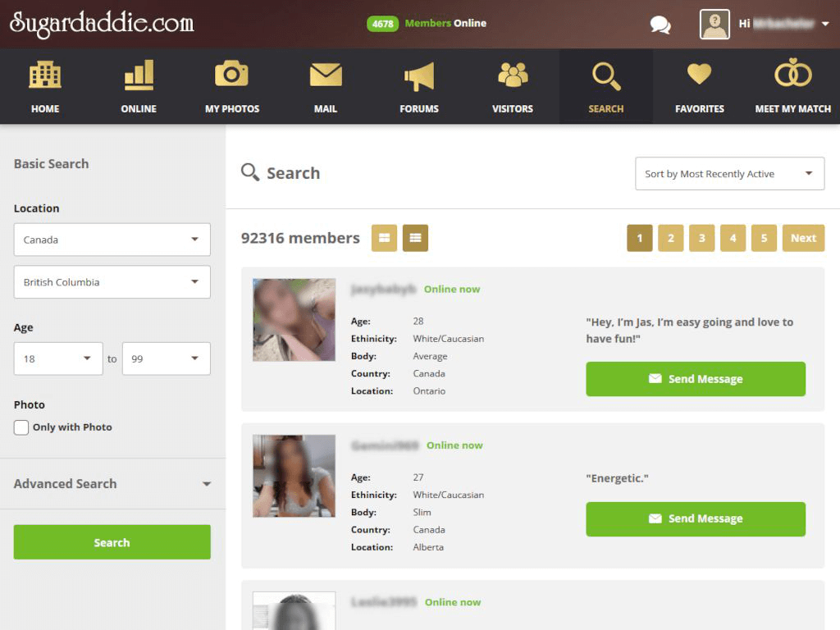
Task: Open Forums megaphone icon
Action: [x=419, y=76]
